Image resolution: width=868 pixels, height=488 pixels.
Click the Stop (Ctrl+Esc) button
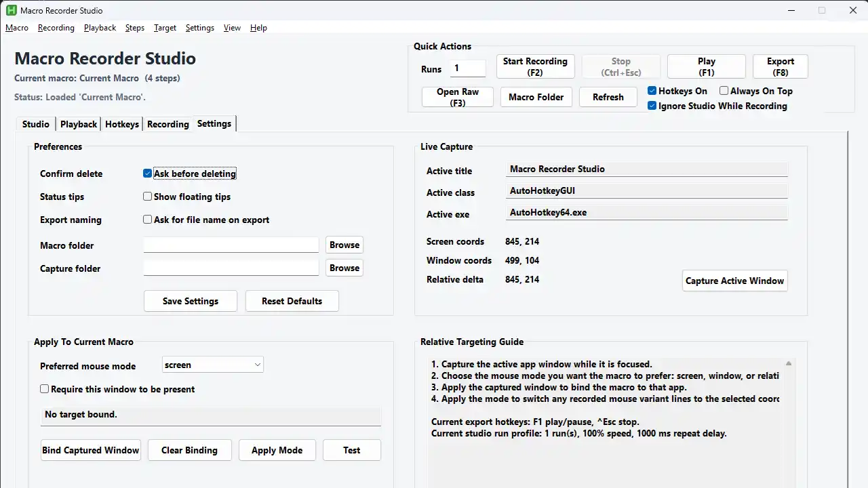pyautogui.click(x=621, y=66)
